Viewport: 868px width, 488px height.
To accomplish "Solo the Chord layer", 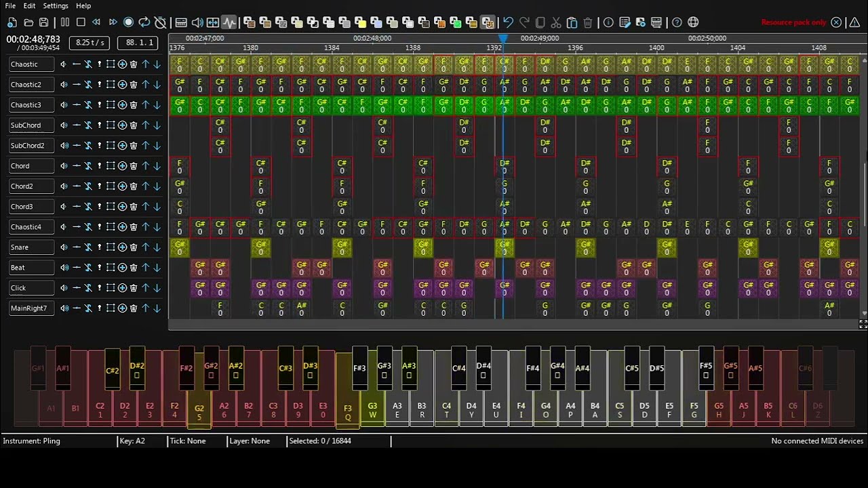I will [x=100, y=166].
